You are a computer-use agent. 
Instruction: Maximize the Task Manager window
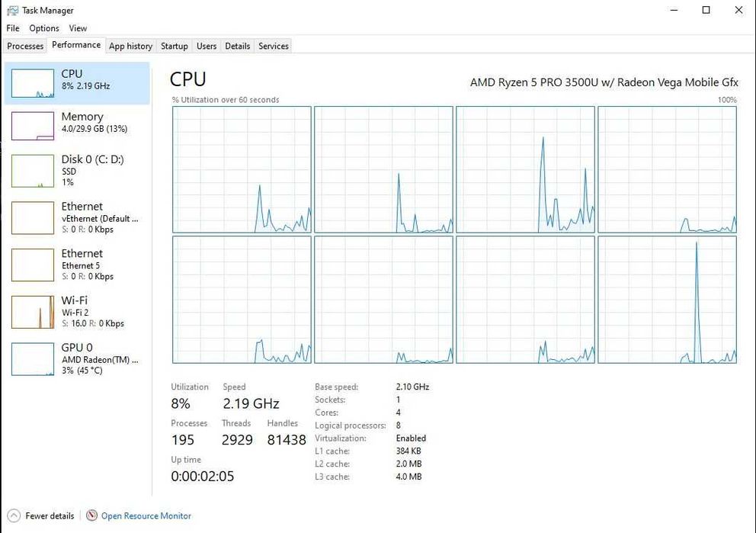(706, 10)
